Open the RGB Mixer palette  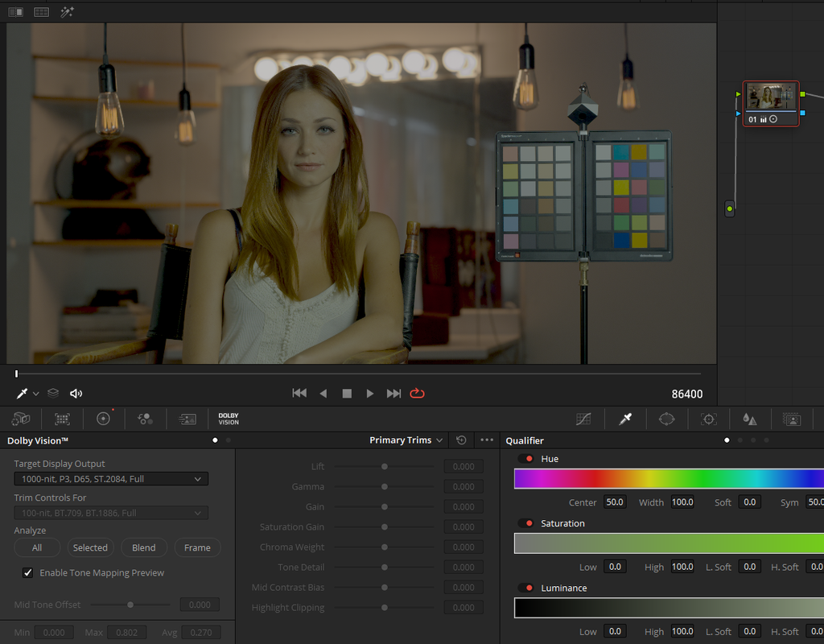tap(145, 419)
